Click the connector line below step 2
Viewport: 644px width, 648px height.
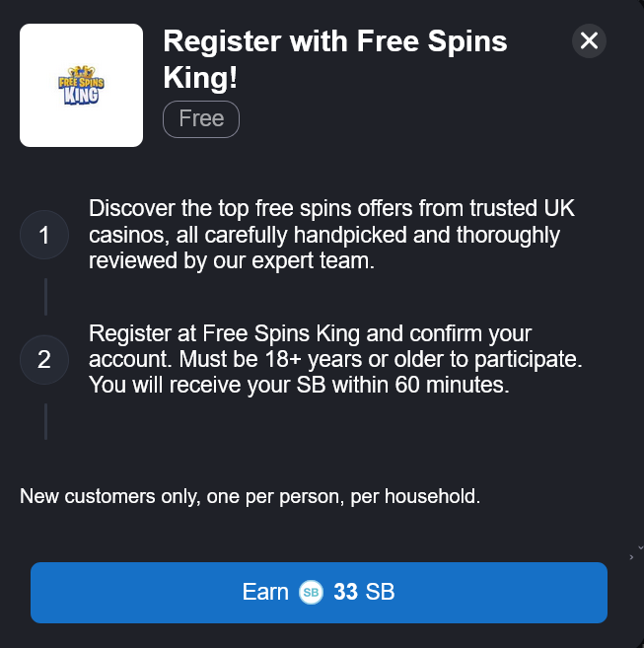click(45, 420)
